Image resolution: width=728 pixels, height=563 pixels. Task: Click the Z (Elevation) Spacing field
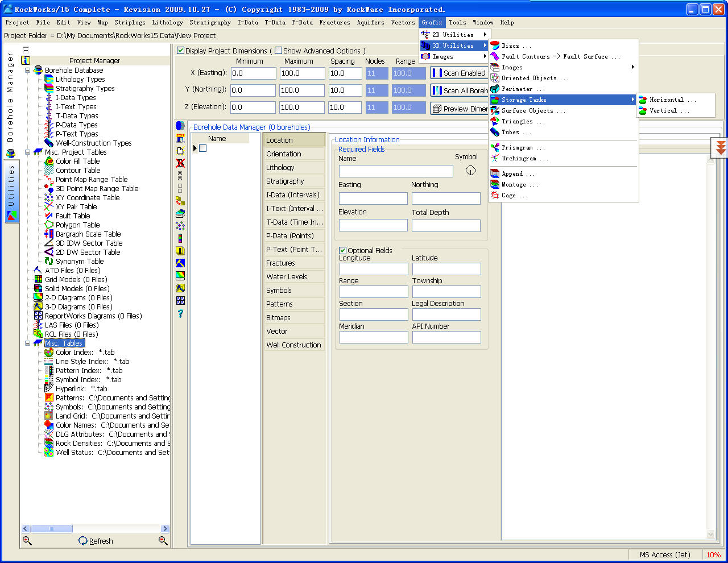345,107
